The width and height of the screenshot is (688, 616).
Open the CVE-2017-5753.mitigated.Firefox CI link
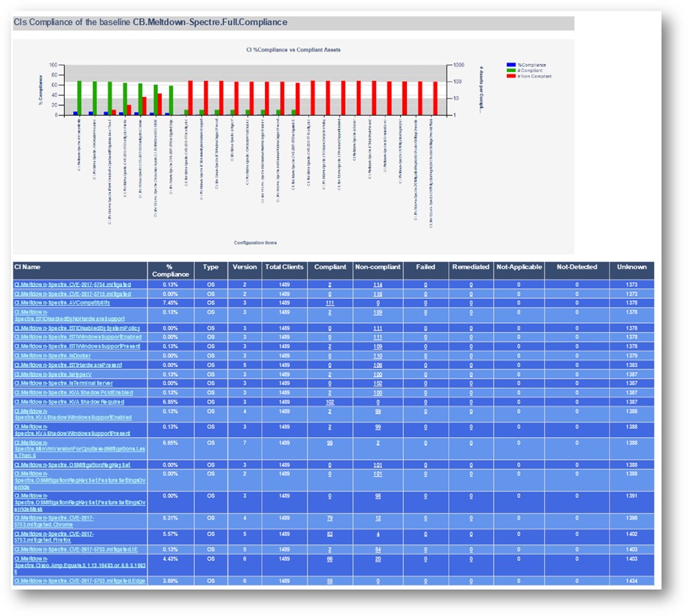point(54,537)
